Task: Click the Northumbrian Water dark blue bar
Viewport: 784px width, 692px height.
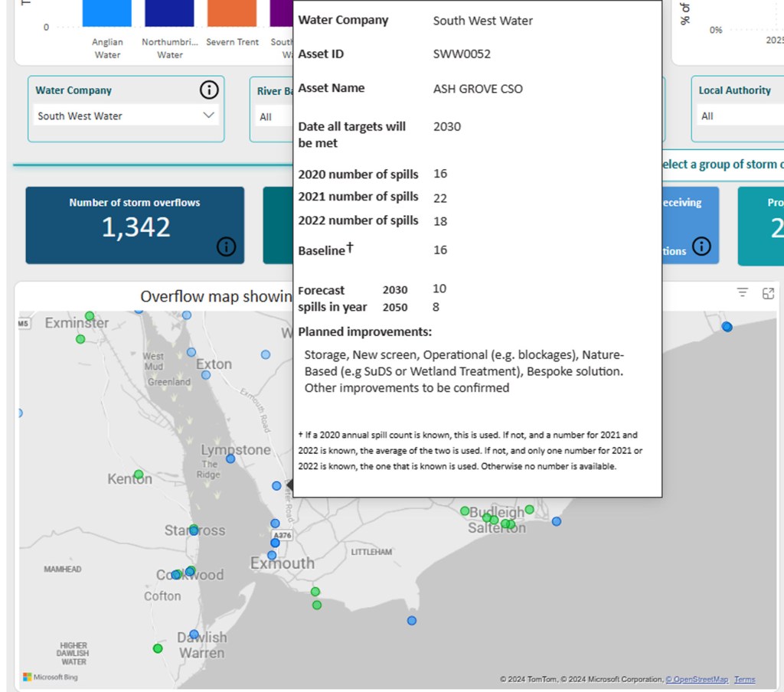Action: point(169,13)
